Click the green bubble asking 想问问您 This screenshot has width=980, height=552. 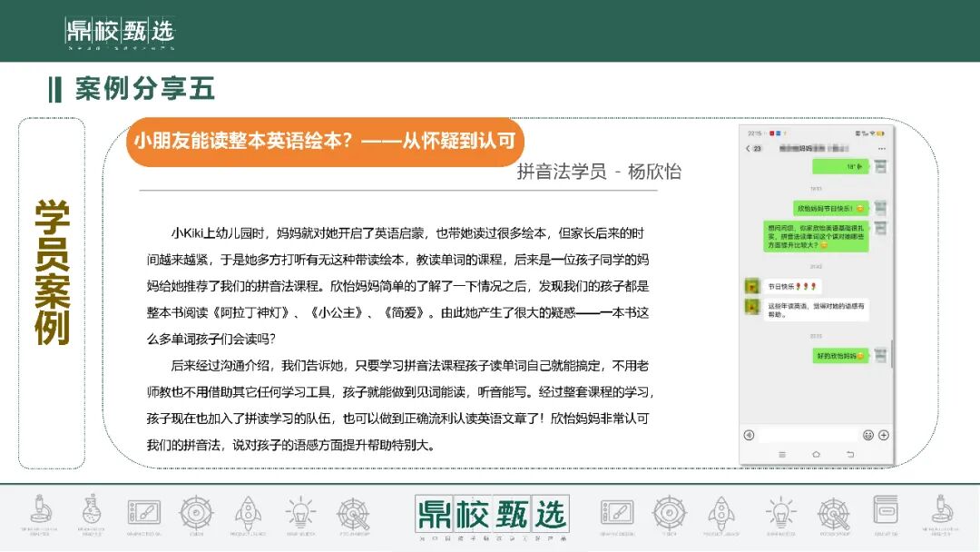tap(816, 236)
